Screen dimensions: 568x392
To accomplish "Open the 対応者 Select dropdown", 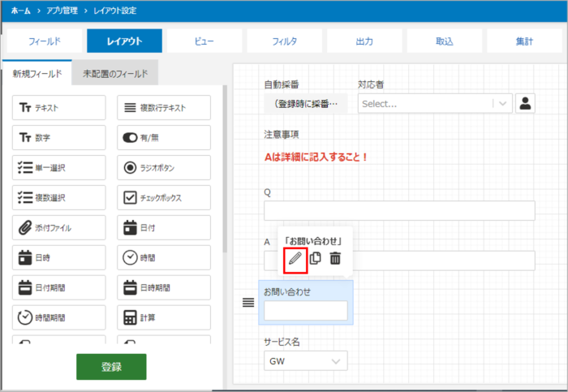I will [x=435, y=104].
